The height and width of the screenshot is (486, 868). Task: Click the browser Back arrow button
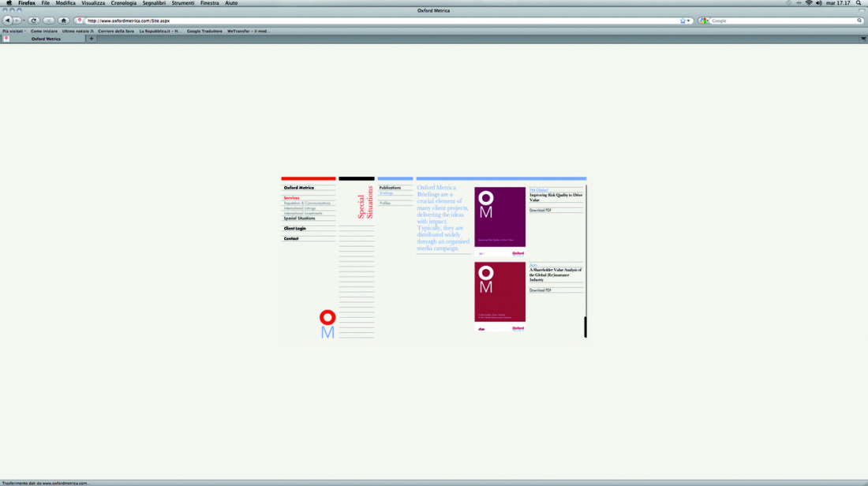(8, 21)
